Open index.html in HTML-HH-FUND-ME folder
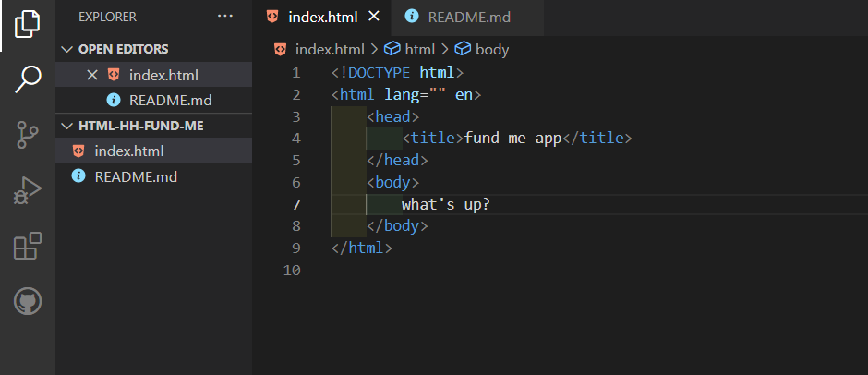The height and width of the screenshot is (375, 868). [154, 151]
